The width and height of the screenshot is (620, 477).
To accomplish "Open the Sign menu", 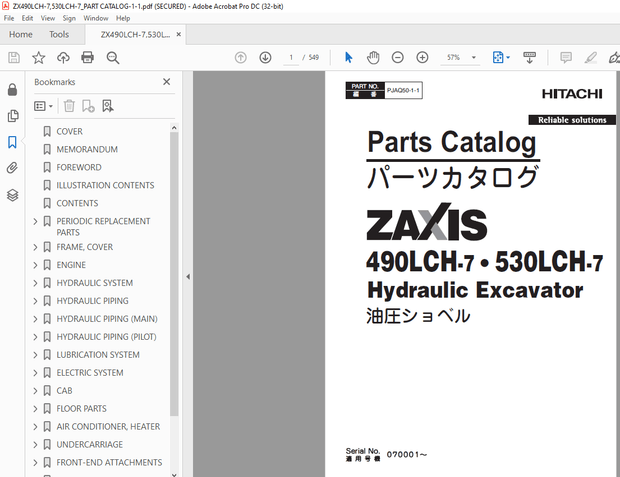I will (x=69, y=18).
